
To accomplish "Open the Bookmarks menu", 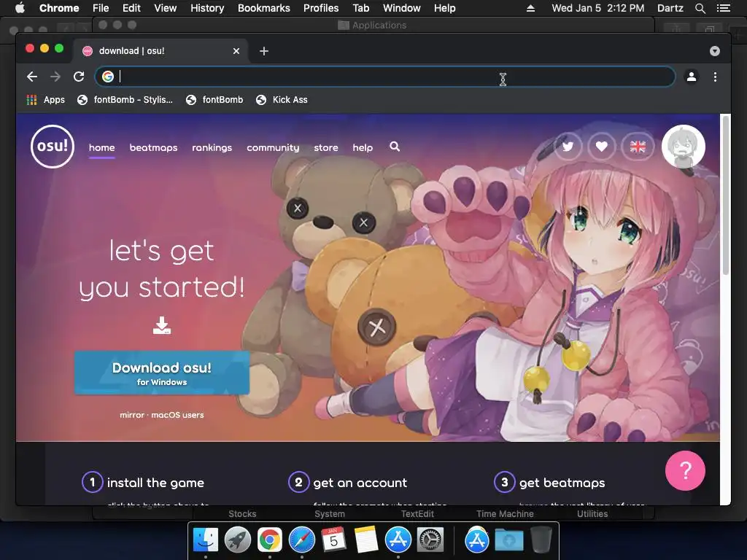I will (264, 8).
